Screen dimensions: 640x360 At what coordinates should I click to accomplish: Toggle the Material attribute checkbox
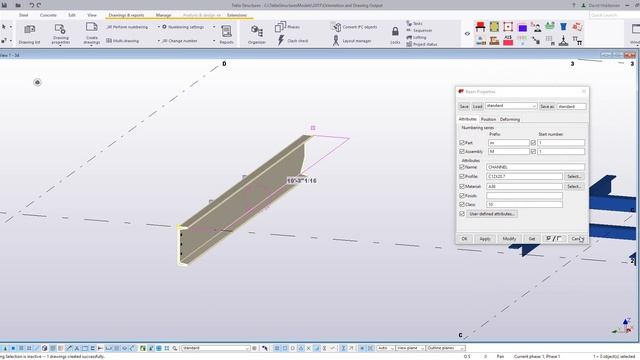point(462,186)
